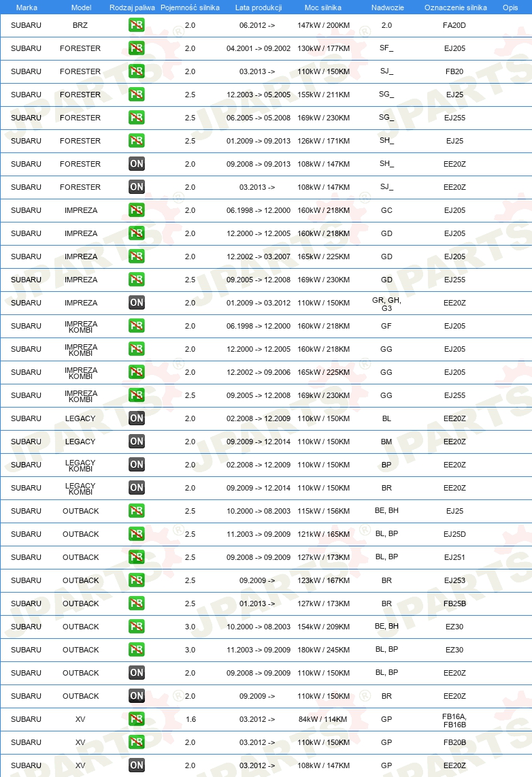Select the 147kW / 200KM power cell
The width and height of the screenshot is (532, 777).
point(323,25)
